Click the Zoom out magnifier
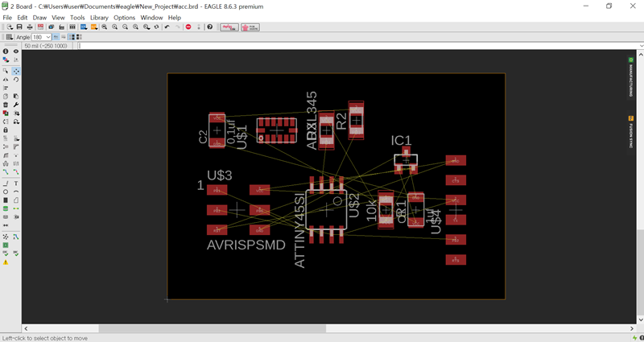The image size is (644, 342). pyautogui.click(x=126, y=27)
